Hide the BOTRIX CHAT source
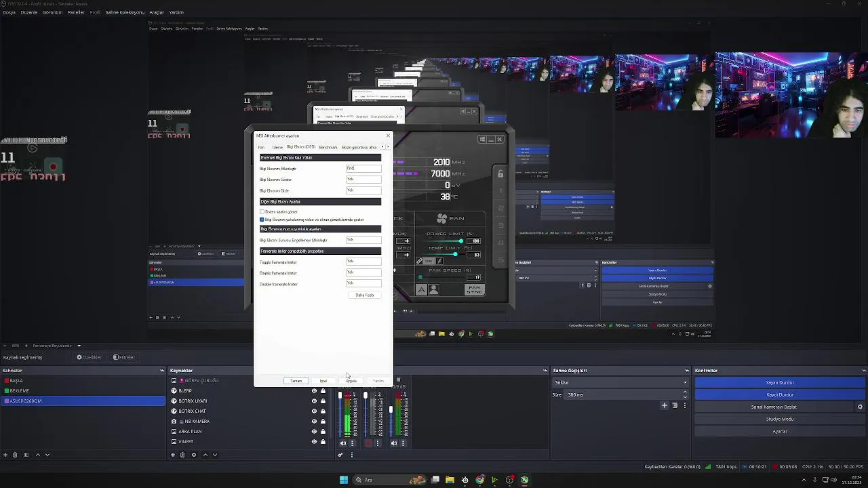 [x=314, y=411]
